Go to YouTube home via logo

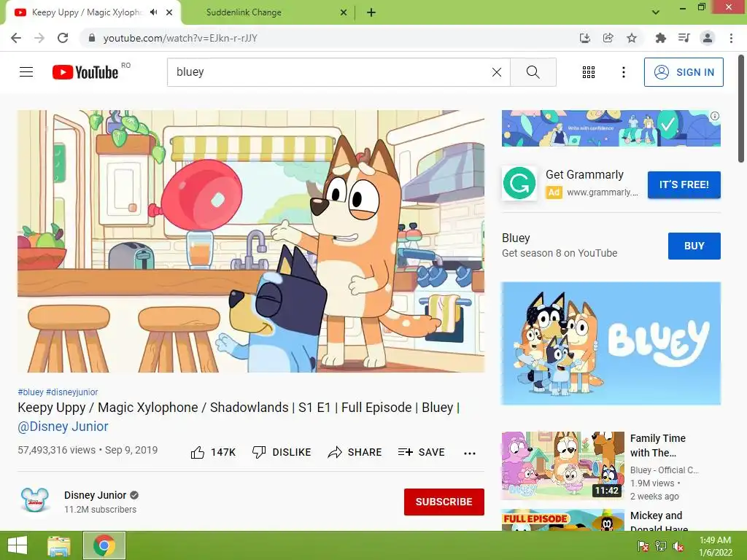pyautogui.click(x=85, y=72)
